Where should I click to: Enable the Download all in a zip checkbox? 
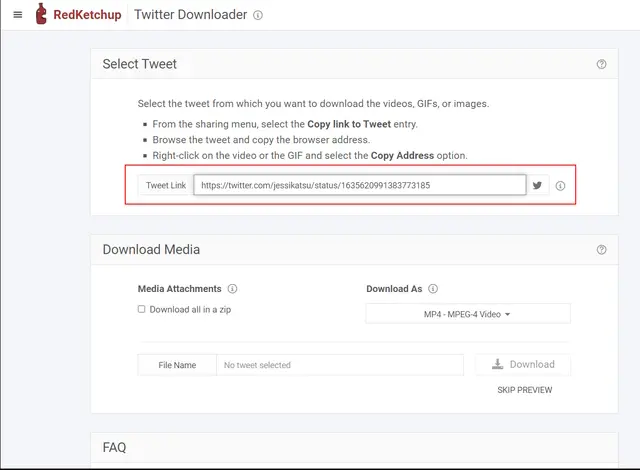coord(142,310)
